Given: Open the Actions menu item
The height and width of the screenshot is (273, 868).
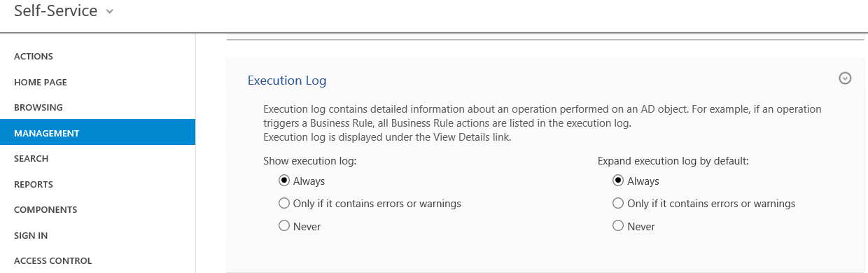Looking at the screenshot, I should coord(97,56).
